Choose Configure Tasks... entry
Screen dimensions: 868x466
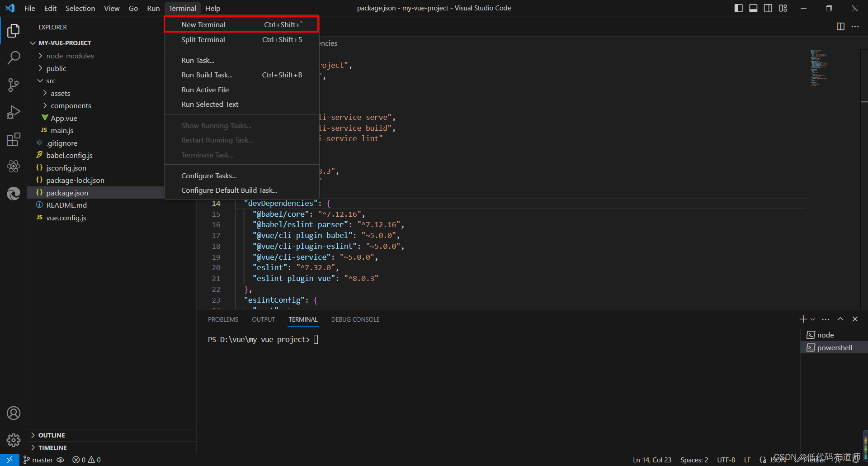coord(242,176)
